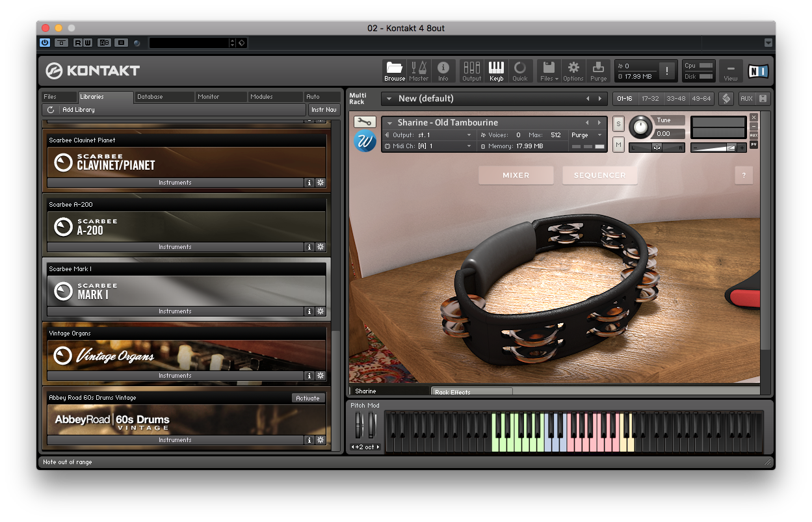Toggle the plugin power bypass button
The height and width of the screenshot is (522, 812).
(45, 43)
